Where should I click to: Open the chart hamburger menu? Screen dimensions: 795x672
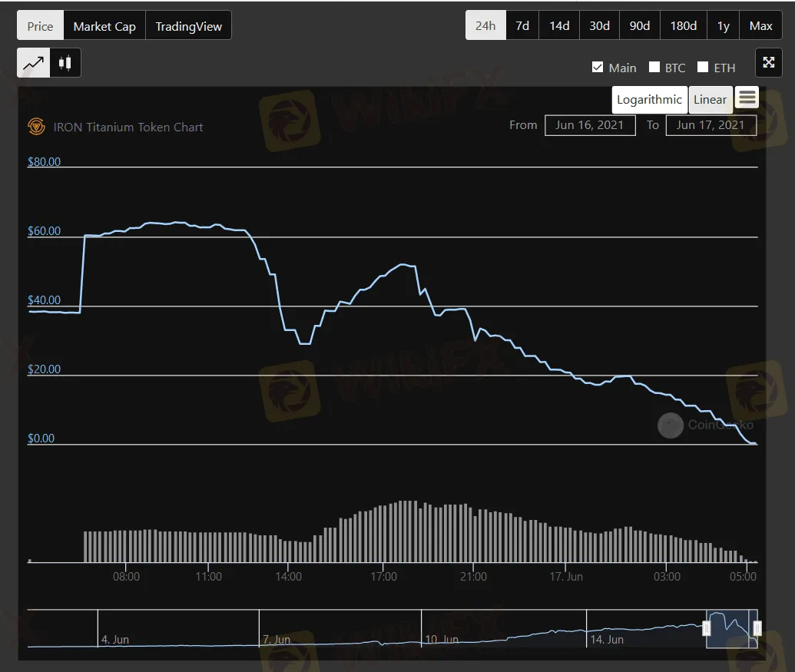pos(747,98)
